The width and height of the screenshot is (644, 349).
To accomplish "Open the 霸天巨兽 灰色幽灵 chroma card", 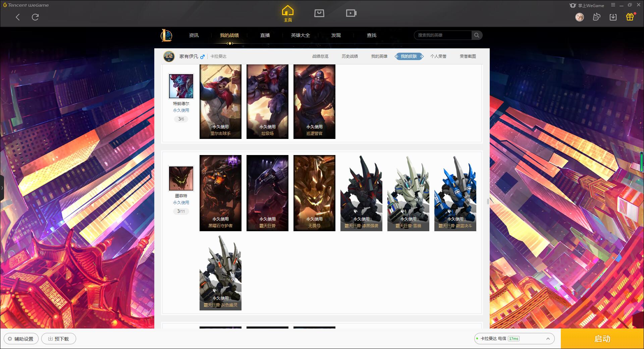I will point(220,272).
